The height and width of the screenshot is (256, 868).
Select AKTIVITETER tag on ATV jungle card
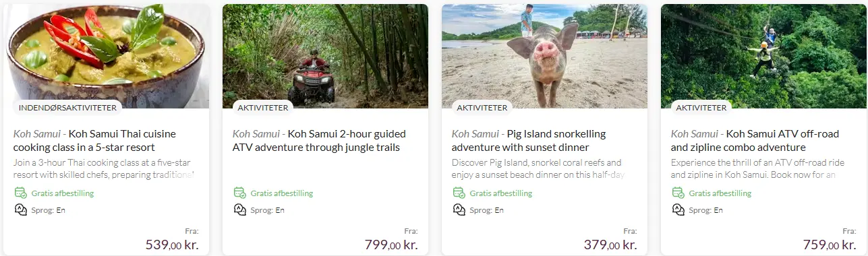coord(263,107)
